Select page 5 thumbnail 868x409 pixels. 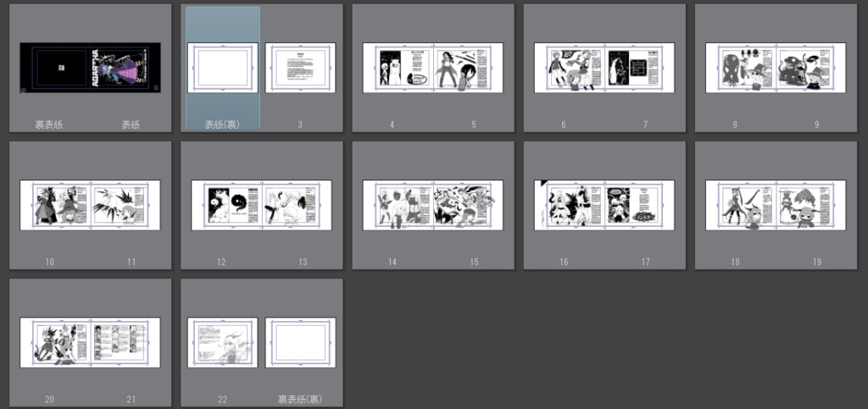468,68
